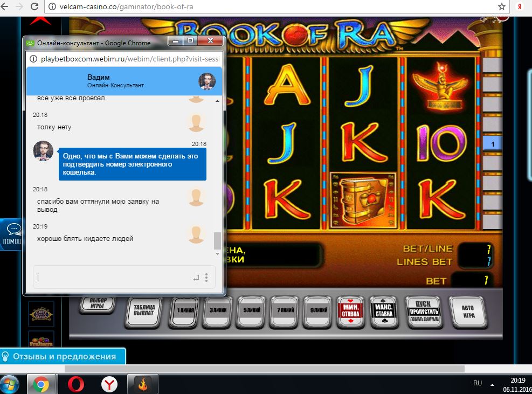Click the consultant avatar beside the blue message
The image size is (532, 394).
(43, 151)
